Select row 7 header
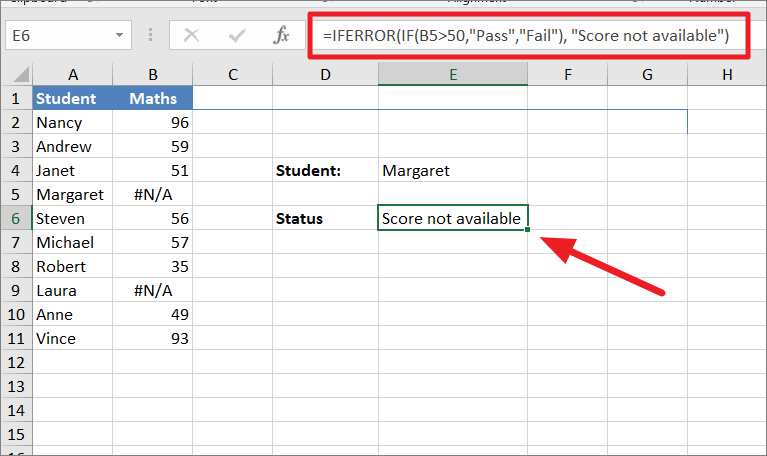The width and height of the screenshot is (767, 456). (16, 242)
